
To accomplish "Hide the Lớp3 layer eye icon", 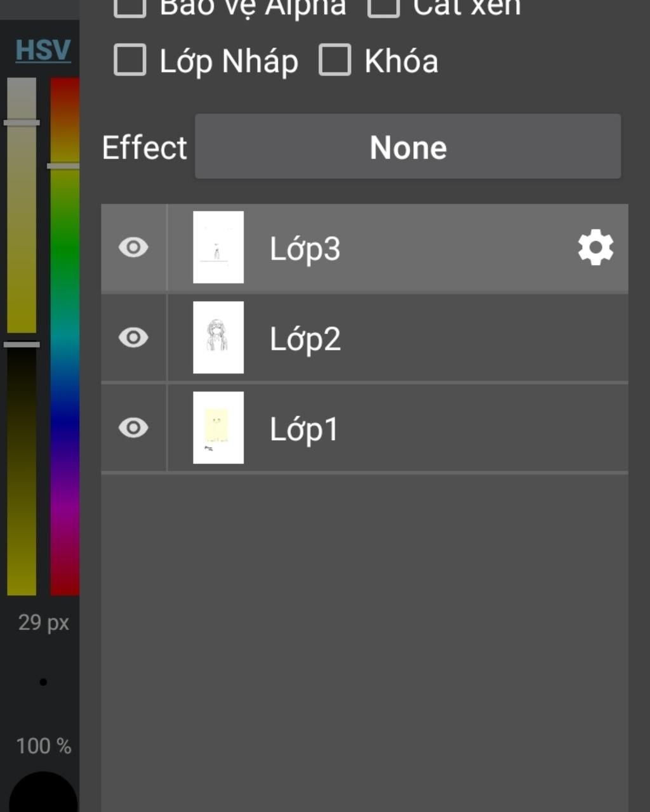I will click(133, 247).
